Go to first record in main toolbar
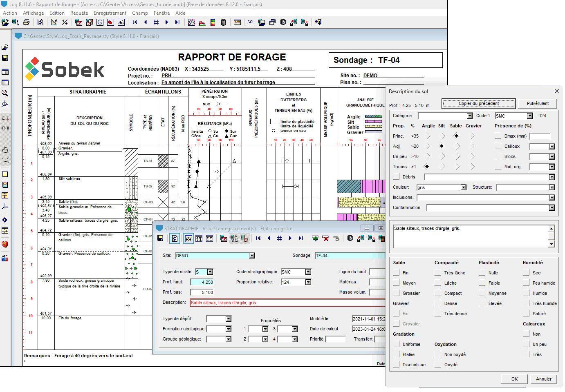565x392 pixels. point(135,22)
